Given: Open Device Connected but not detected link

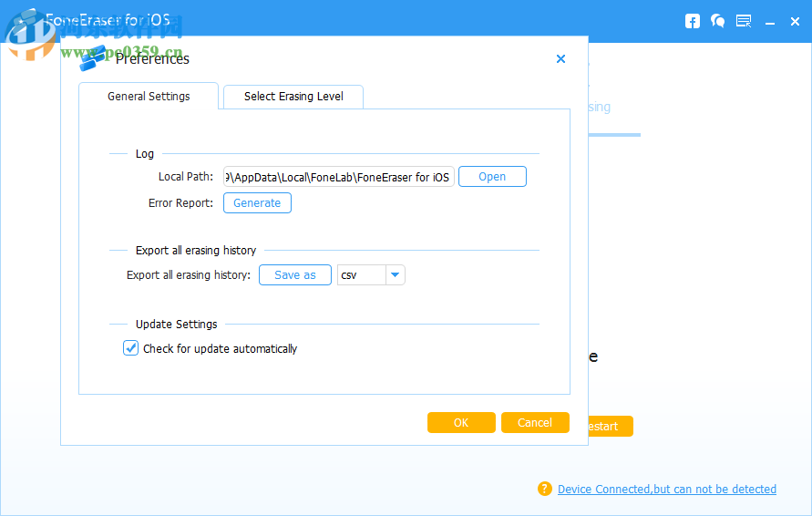Looking at the screenshot, I should coord(667,489).
